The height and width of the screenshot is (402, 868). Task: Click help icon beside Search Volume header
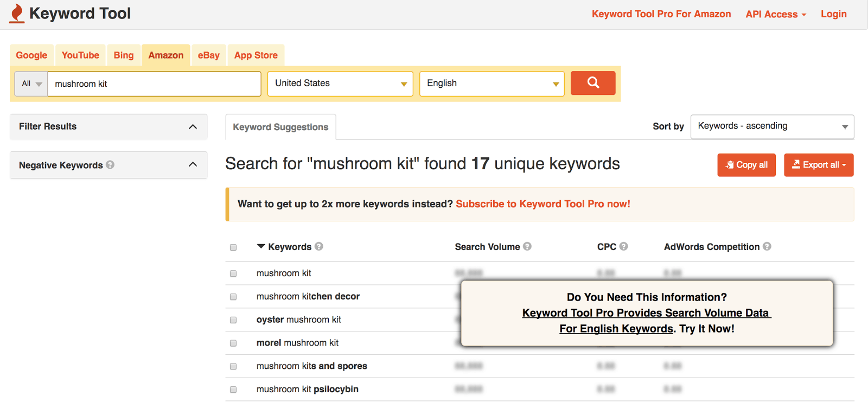coord(527,246)
